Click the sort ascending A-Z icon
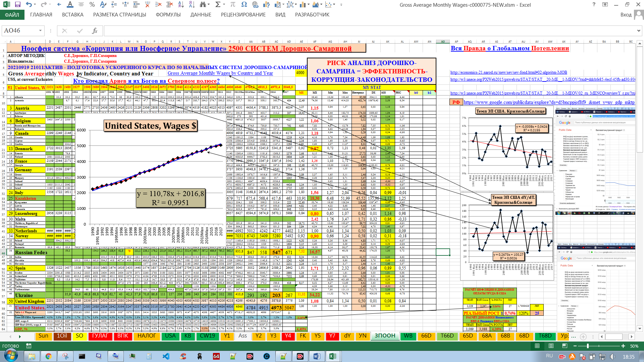Image resolution: width=644 pixels, height=362 pixels. tap(181, 5)
